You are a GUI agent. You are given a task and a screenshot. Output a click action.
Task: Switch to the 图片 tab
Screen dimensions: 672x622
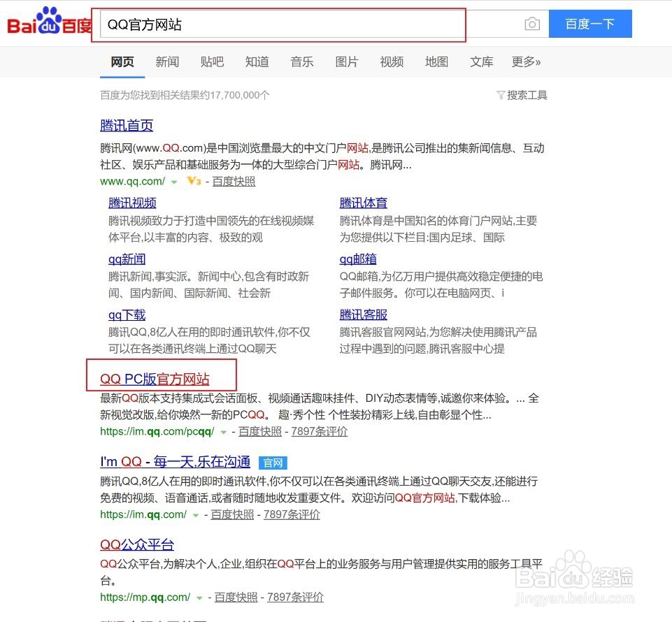[x=347, y=62]
